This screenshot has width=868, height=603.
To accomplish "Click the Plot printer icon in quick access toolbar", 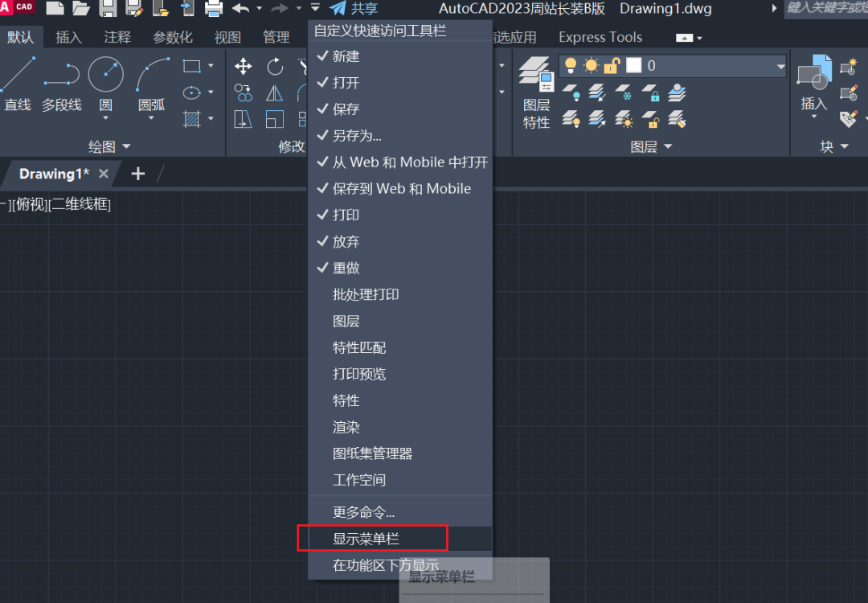I will tap(213, 8).
